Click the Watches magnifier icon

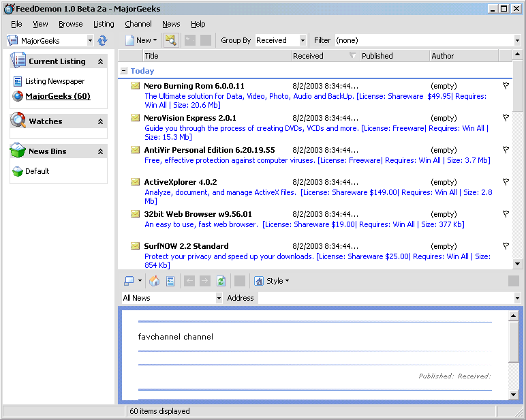point(18,120)
